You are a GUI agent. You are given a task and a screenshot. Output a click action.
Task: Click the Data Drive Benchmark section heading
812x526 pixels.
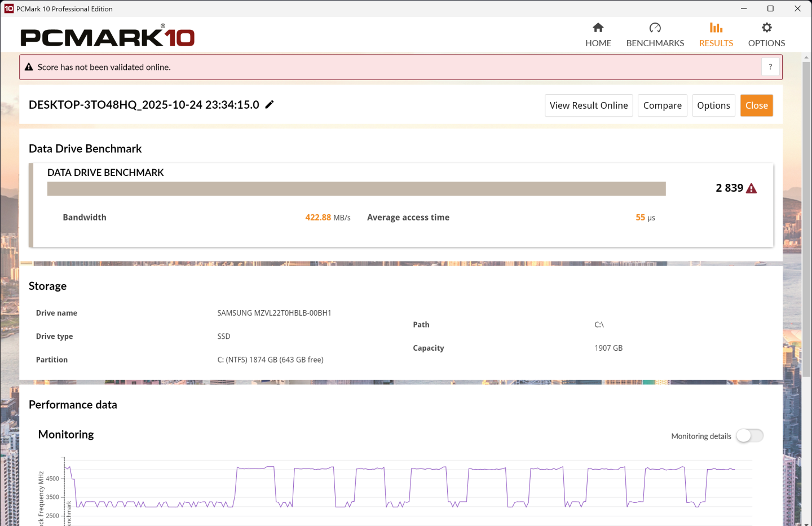click(x=85, y=149)
